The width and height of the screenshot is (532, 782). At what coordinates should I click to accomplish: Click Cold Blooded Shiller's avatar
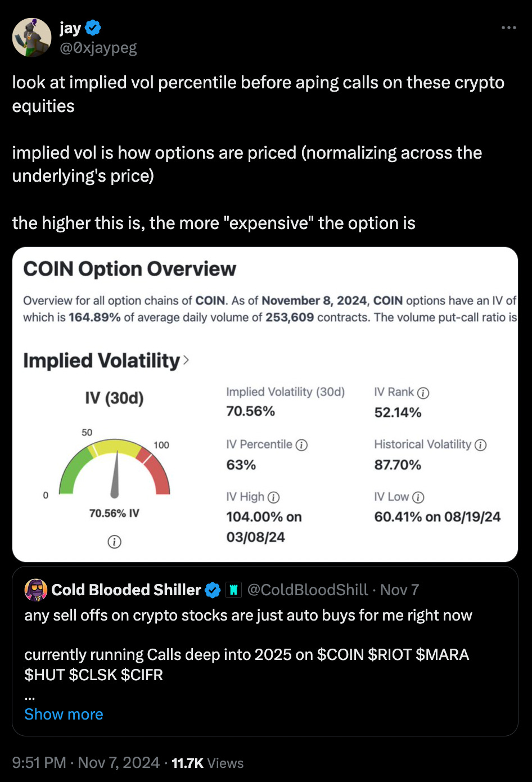point(36,590)
